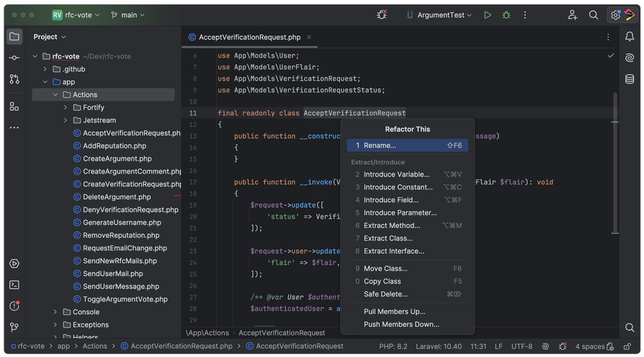Choose Push Members Down... in refactor menu
The height and width of the screenshot is (357, 644).
408,324
